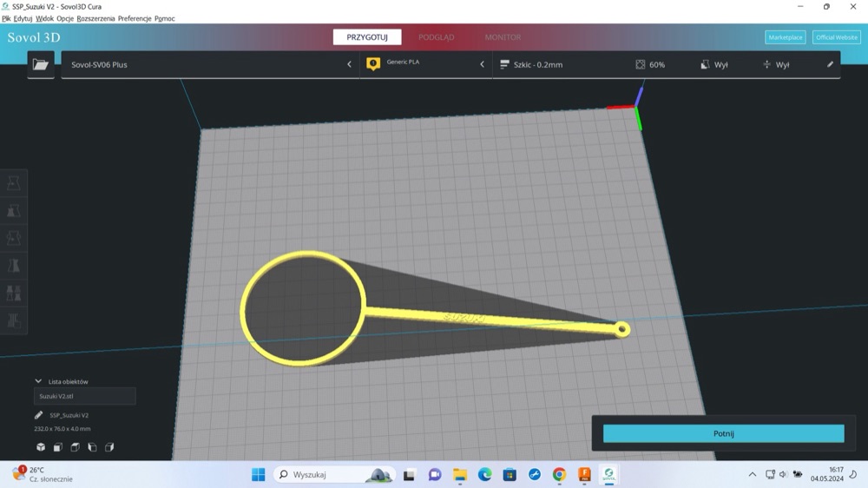Select the Rotate tool in left toolbar
The height and width of the screenshot is (488, 868).
(x=14, y=238)
